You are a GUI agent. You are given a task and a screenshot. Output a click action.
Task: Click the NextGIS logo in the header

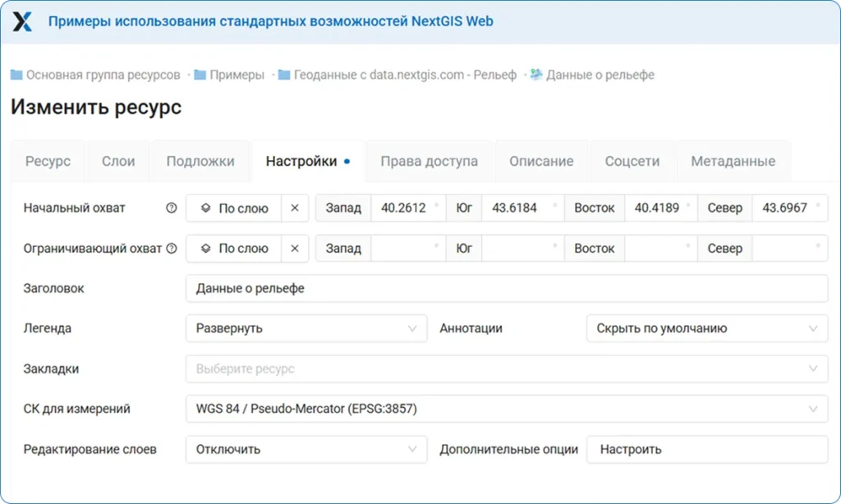coord(22,21)
